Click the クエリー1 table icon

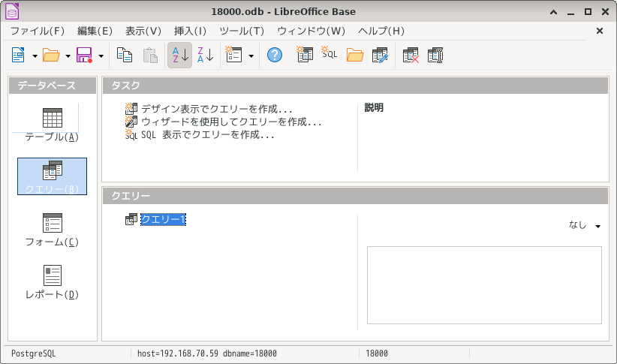pos(131,219)
